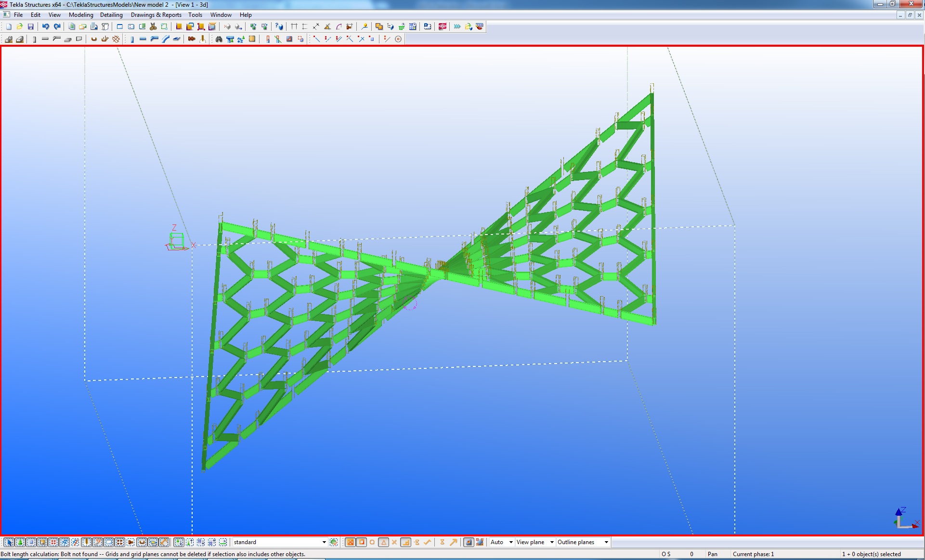Select the Create concrete column tool
The image size is (925, 560).
tap(34, 39)
